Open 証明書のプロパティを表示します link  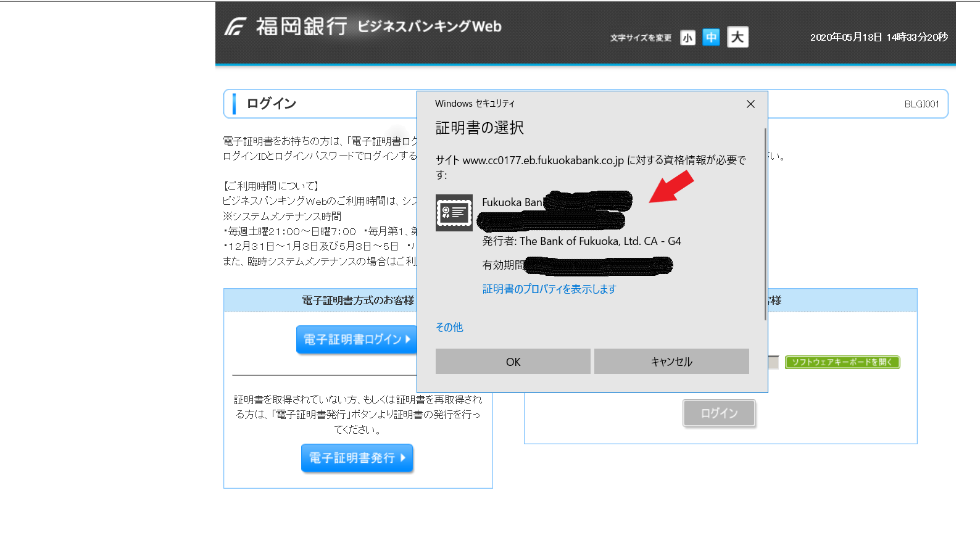click(x=549, y=289)
